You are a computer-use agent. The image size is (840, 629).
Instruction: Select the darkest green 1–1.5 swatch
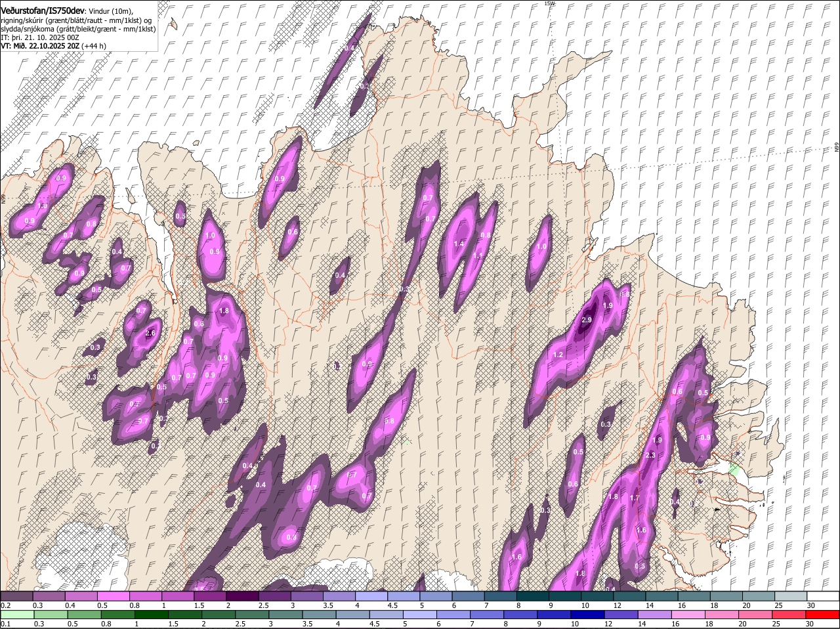[152, 615]
